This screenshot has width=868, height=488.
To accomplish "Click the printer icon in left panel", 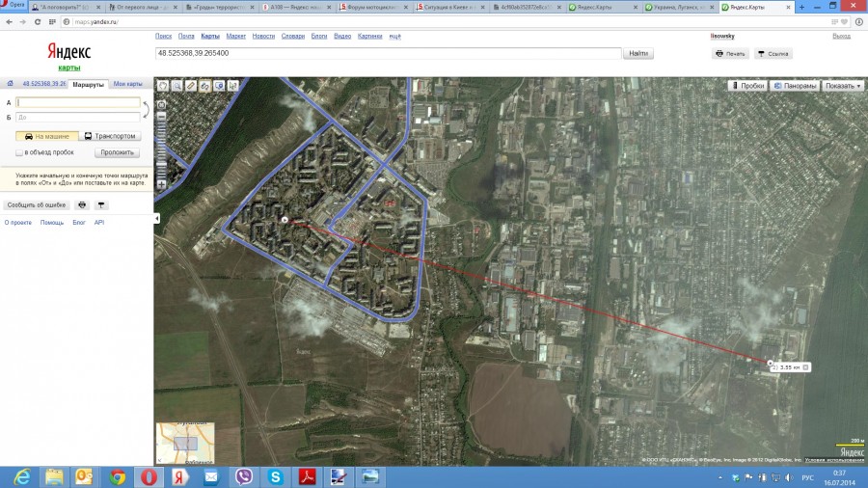I will 82,204.
